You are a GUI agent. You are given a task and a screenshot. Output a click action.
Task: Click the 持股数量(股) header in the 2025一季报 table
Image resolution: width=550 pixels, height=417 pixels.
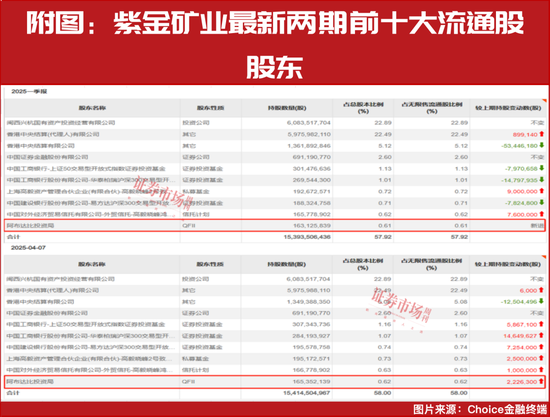pyautogui.click(x=287, y=108)
